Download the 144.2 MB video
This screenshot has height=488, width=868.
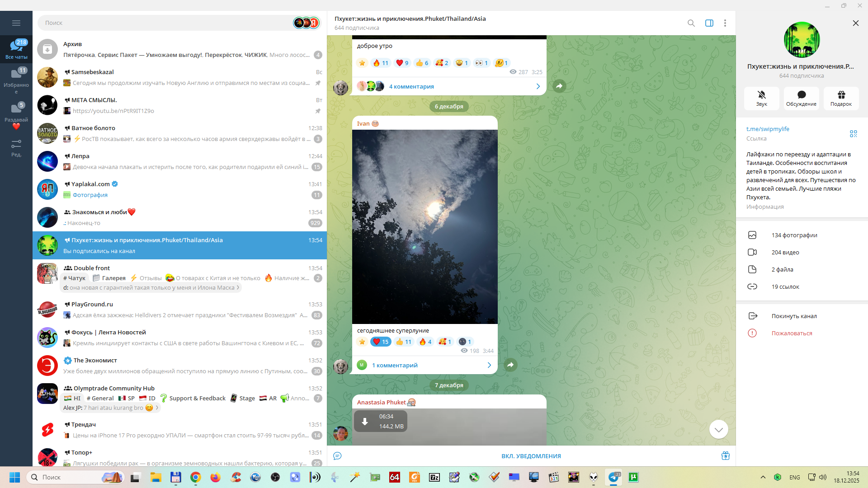click(365, 421)
